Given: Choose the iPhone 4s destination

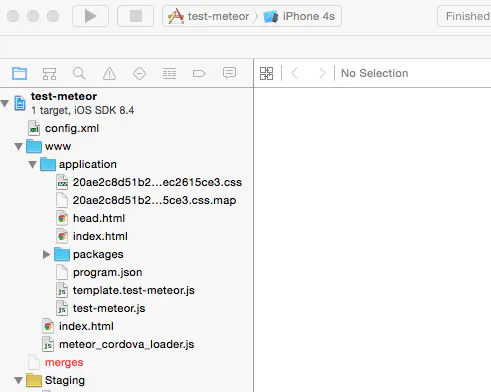Looking at the screenshot, I should click(299, 16).
